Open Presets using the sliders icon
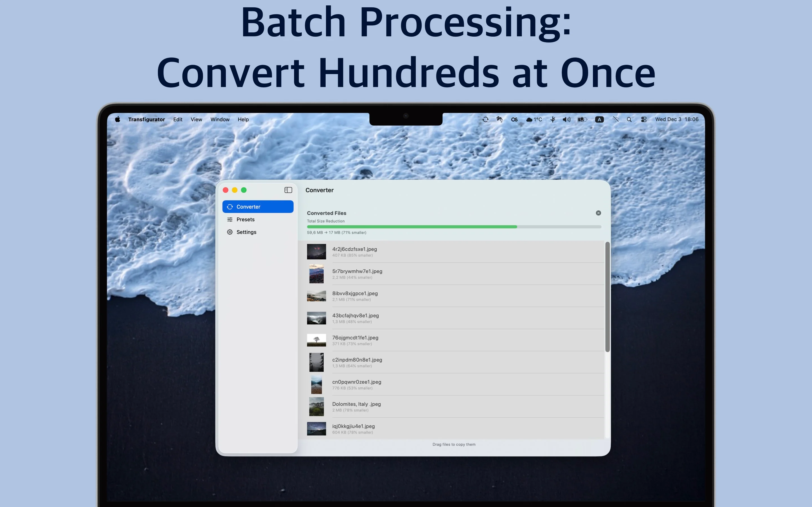Image resolution: width=812 pixels, height=507 pixels. pos(230,219)
